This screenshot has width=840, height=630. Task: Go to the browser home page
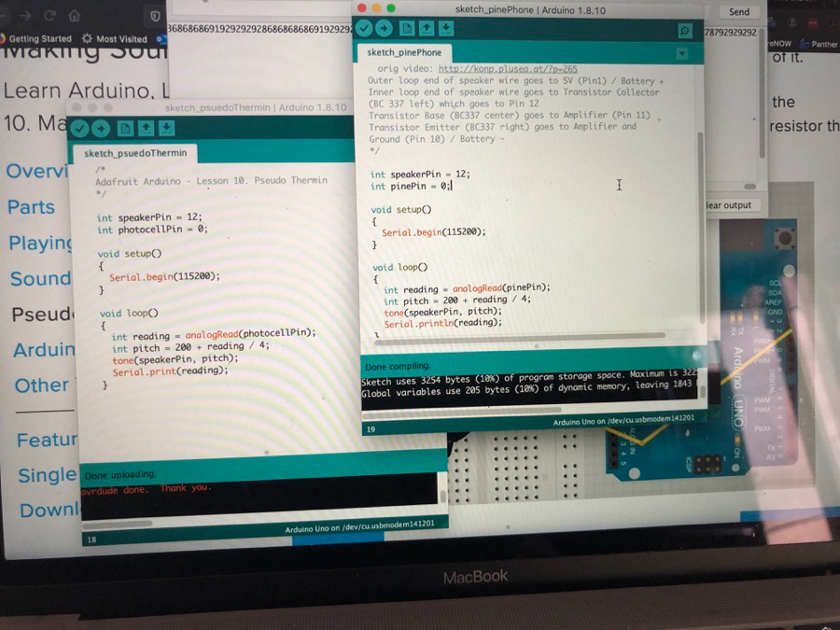pyautogui.click(x=75, y=16)
